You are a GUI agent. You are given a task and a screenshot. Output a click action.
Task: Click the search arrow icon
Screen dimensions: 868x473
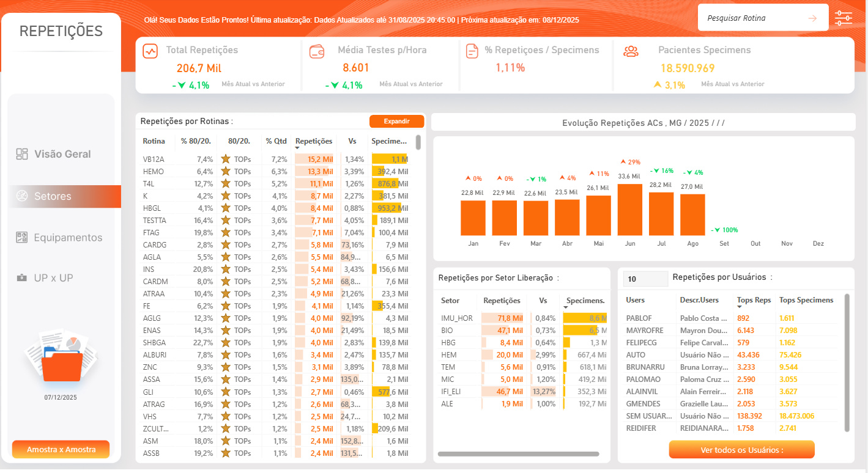812,18
